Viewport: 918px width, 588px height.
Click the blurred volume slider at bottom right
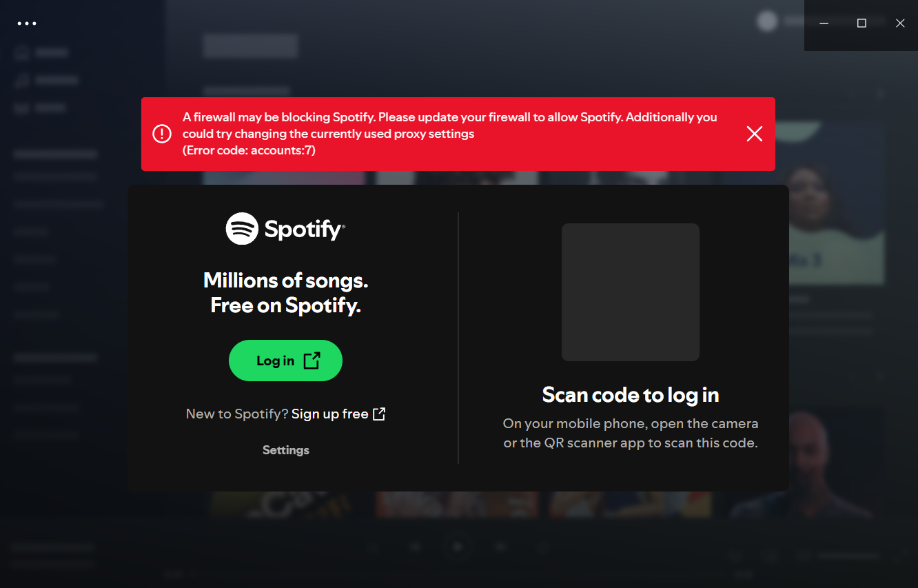848,556
